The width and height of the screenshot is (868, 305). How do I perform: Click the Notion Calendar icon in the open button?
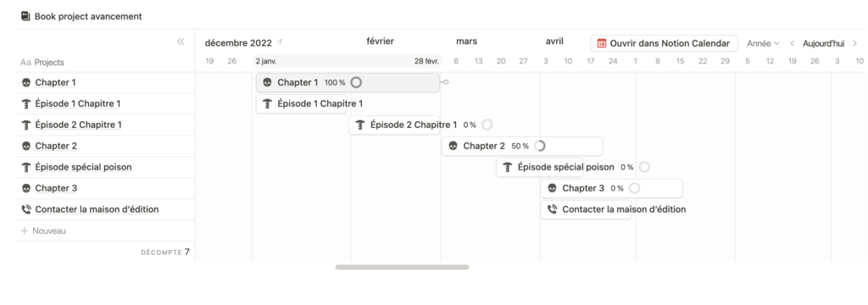tap(602, 43)
